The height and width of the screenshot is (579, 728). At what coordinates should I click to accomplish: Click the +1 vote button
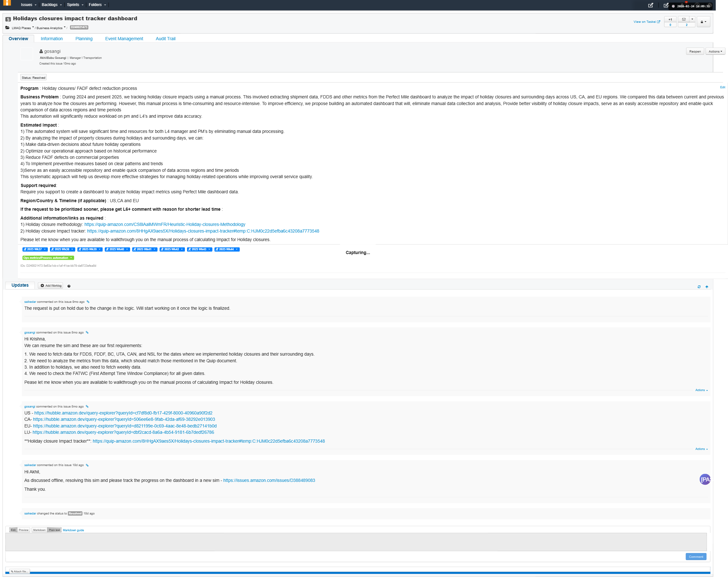(x=670, y=19)
